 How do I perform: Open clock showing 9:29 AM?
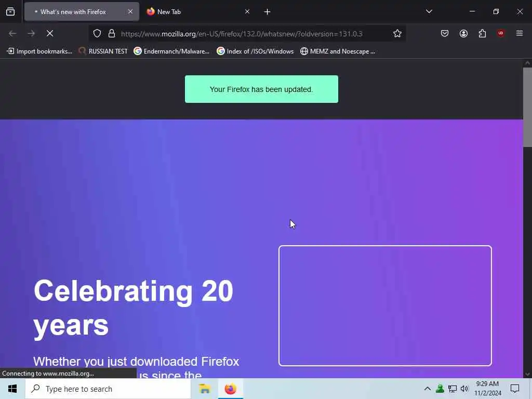coord(487,389)
